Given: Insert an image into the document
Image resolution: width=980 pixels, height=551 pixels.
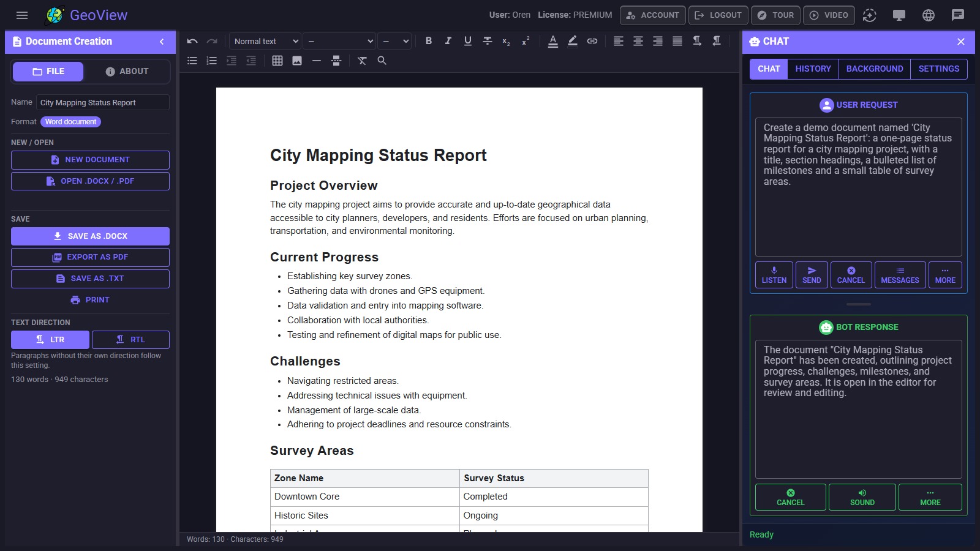Looking at the screenshot, I should coord(297,61).
